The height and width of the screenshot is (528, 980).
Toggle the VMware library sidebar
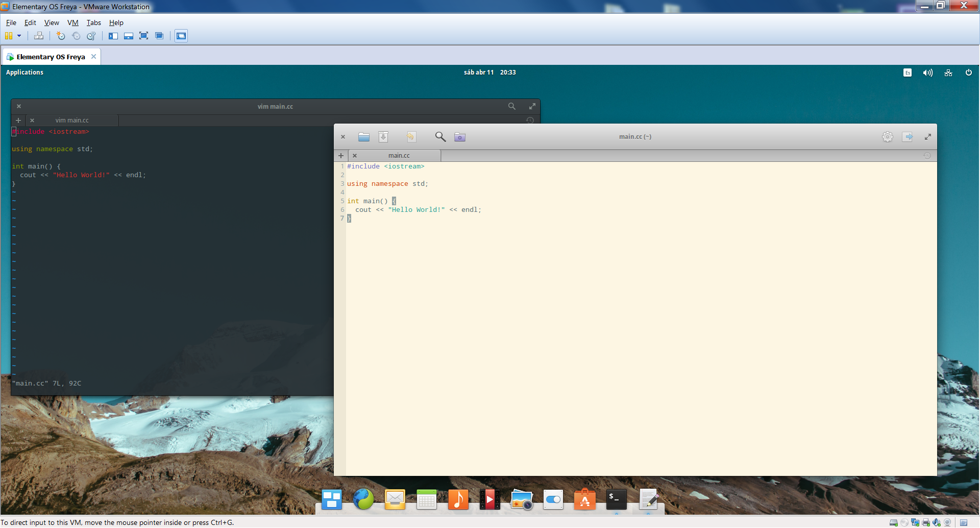pos(113,36)
